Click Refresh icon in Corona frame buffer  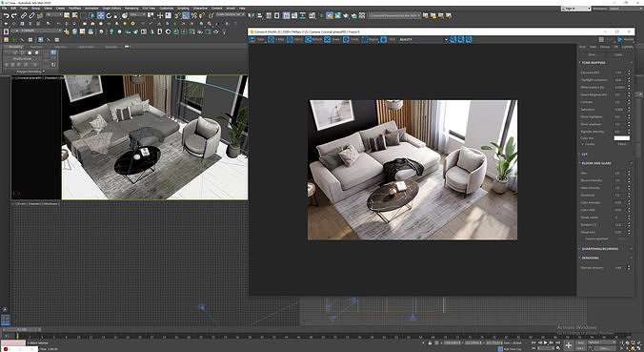pos(309,39)
